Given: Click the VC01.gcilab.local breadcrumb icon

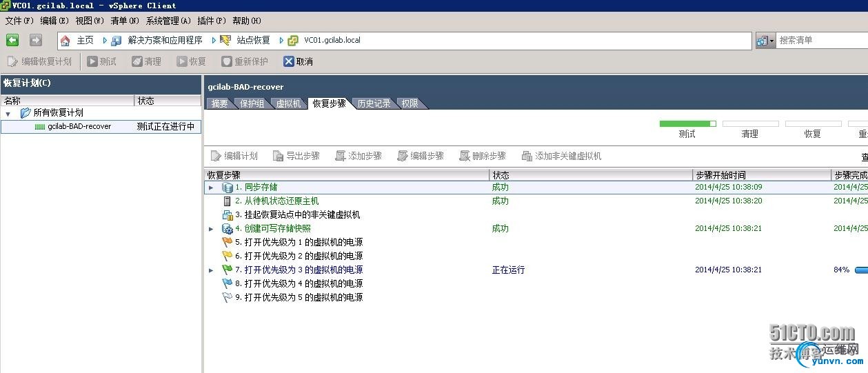Looking at the screenshot, I should 293,41.
